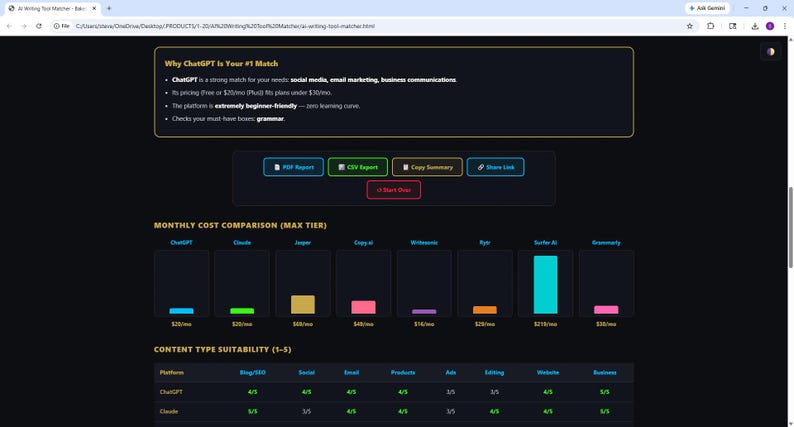This screenshot has width=794, height=427.
Task: Click the Claude green cost bar
Action: (242, 310)
